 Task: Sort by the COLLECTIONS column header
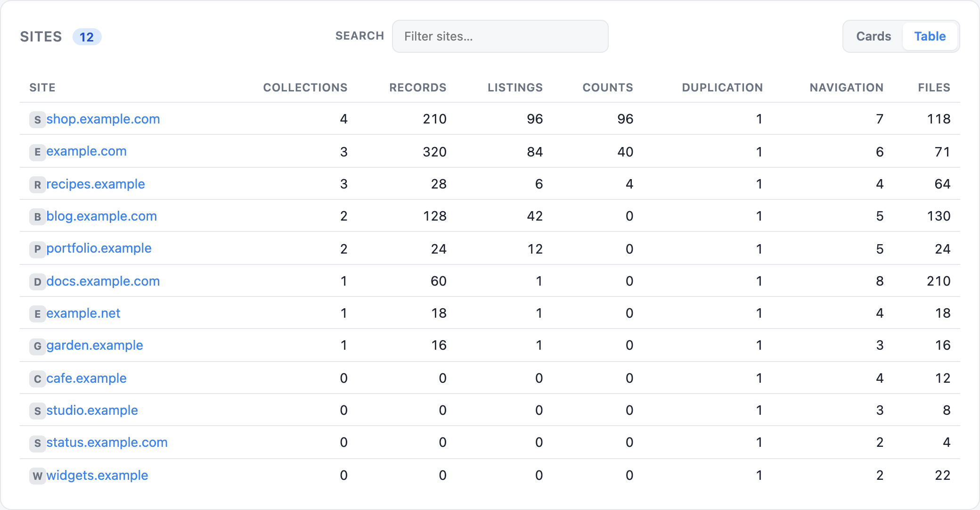pos(305,88)
